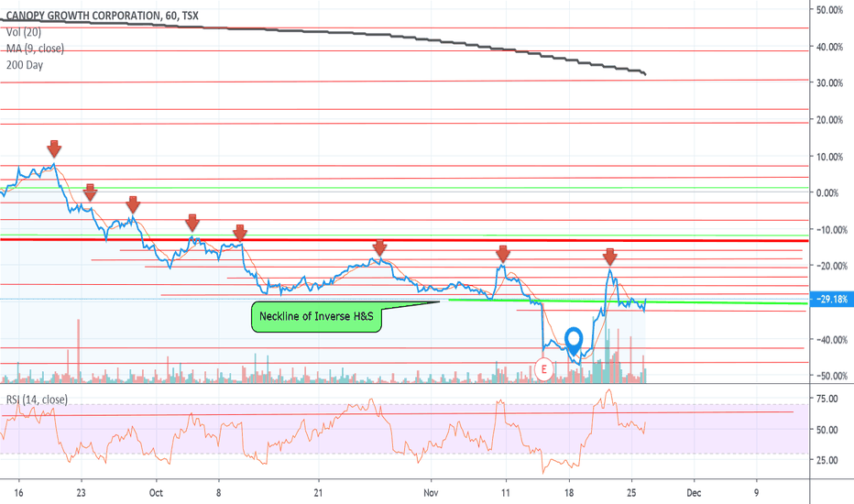Click the '25' date on time axis
This screenshot has height=504, width=854.
point(631,493)
